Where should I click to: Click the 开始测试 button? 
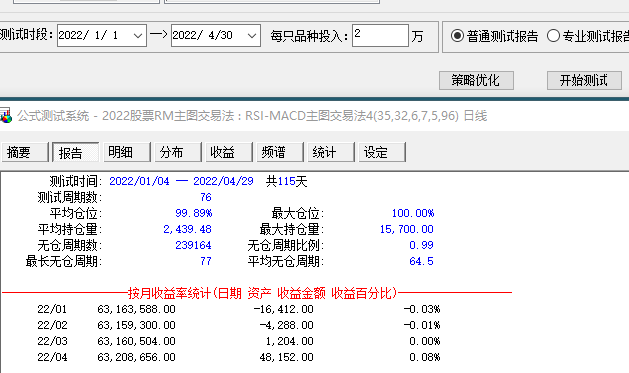[584, 81]
